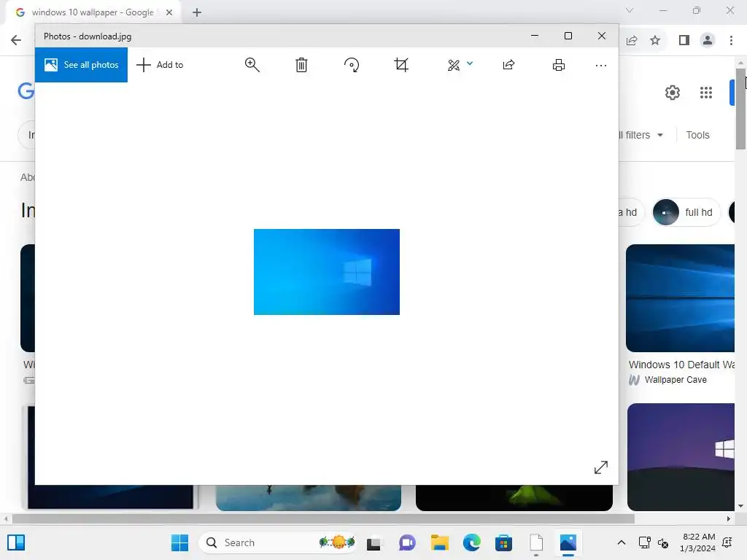The width and height of the screenshot is (747, 560).
Task: Open Chrome three-dot menu
Action: [x=731, y=41]
